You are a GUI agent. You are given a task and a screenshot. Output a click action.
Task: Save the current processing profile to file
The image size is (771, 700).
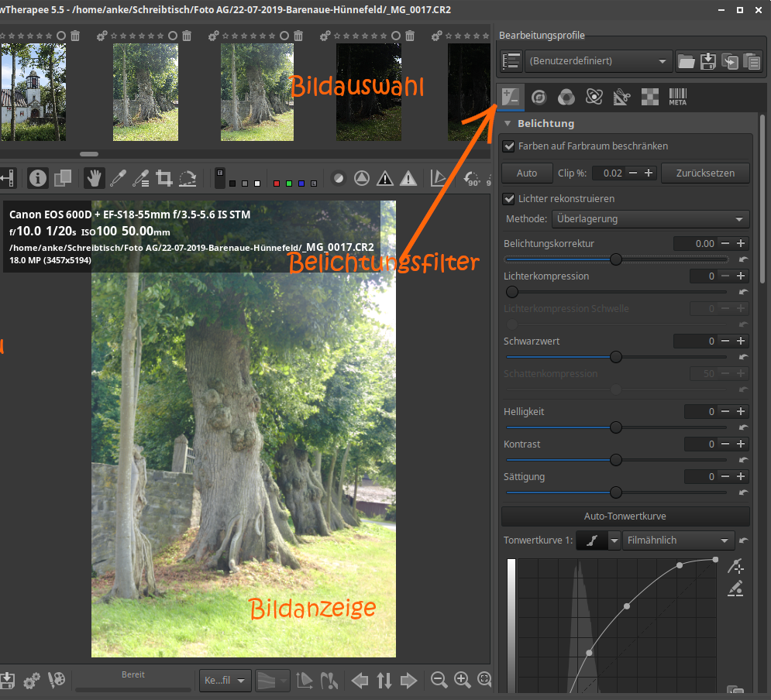[707, 61]
